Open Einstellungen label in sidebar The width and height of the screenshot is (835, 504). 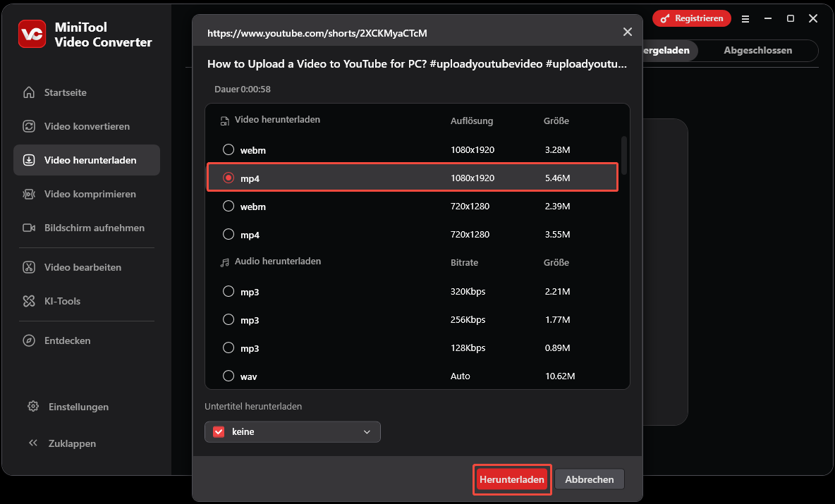pyautogui.click(x=78, y=407)
